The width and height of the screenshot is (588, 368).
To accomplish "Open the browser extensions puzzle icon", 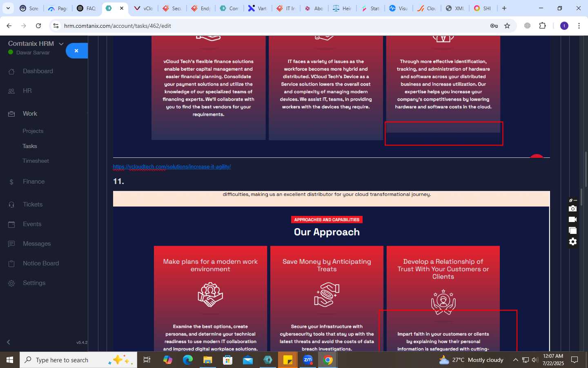I will pyautogui.click(x=542, y=26).
